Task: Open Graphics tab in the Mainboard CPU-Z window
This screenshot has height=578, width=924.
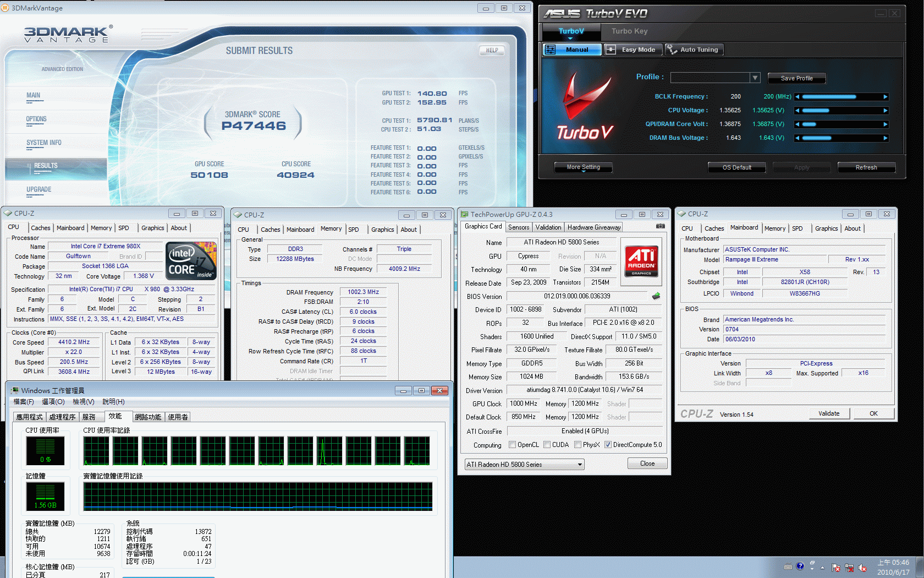Action: [x=826, y=228]
